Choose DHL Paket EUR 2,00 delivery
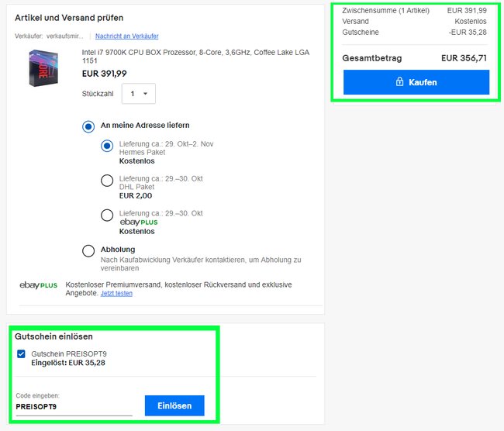This screenshot has width=504, height=431. point(107,181)
